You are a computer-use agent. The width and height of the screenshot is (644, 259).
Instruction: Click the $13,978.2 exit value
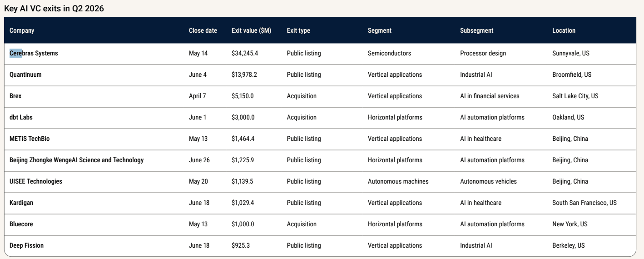(x=244, y=75)
